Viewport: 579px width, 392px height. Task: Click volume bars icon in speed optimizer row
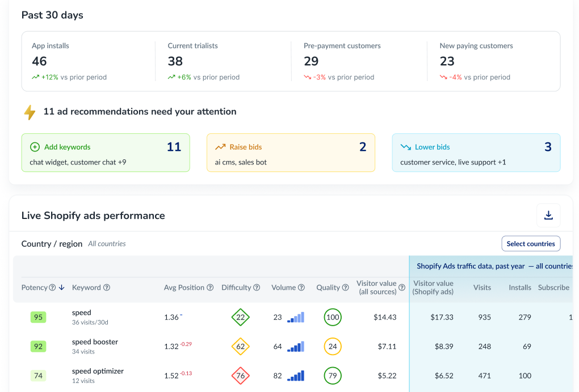coord(296,376)
